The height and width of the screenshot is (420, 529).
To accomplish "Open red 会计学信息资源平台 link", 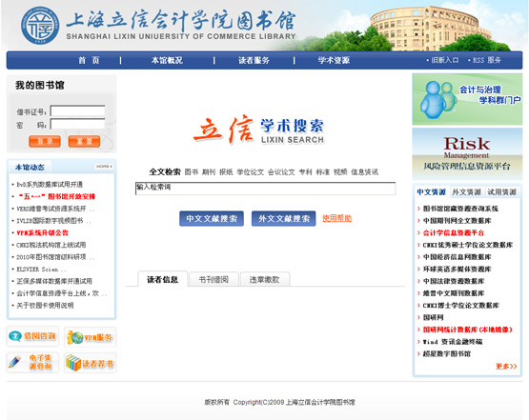I will tap(454, 233).
